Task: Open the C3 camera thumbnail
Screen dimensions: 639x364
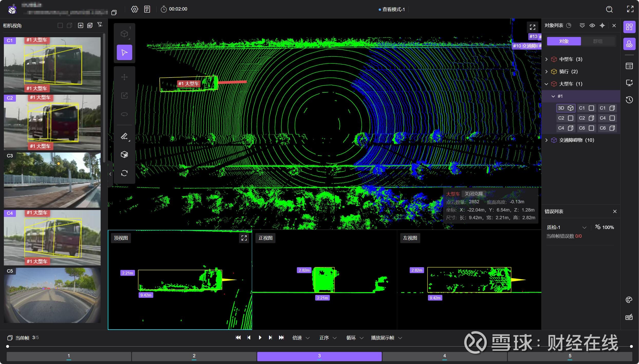Action: (x=52, y=180)
